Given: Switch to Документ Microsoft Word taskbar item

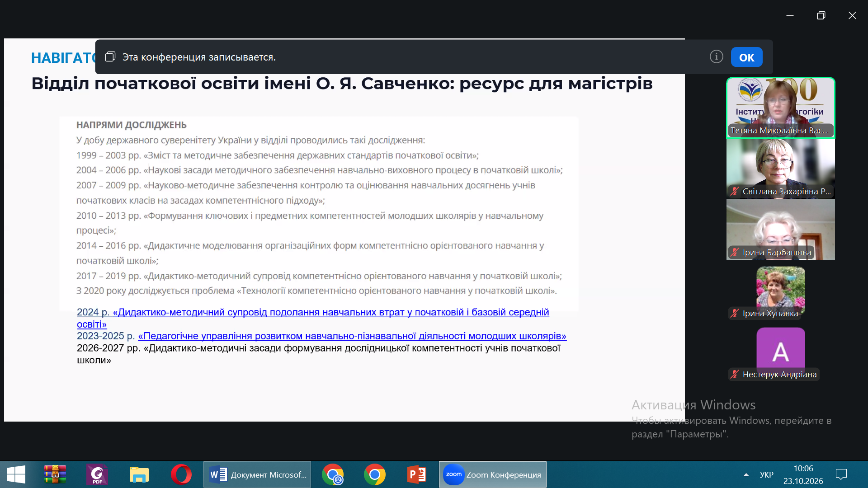Looking at the screenshot, I should [257, 475].
